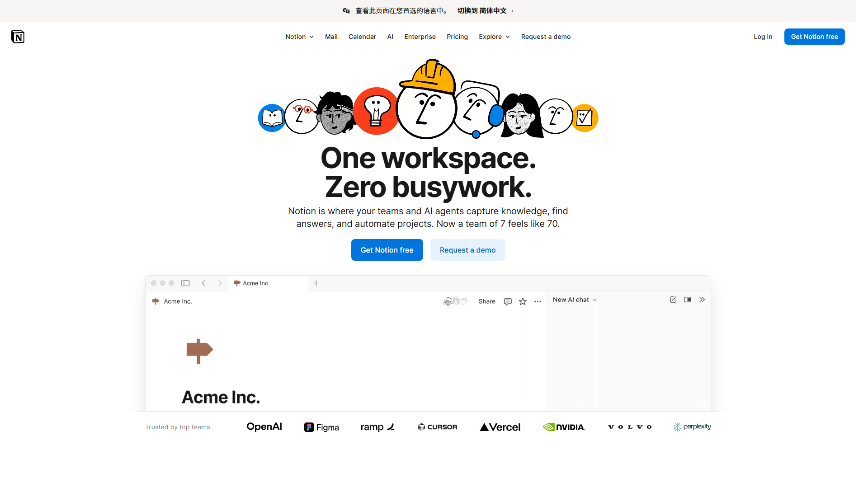Start a new AI chat with the compose icon

pyautogui.click(x=673, y=299)
